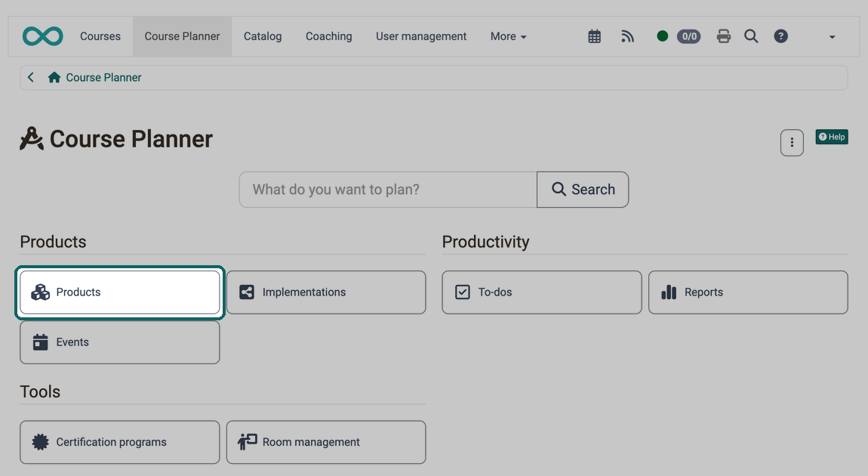Click the question mark help icon
The height and width of the screenshot is (476, 868).
click(x=780, y=36)
